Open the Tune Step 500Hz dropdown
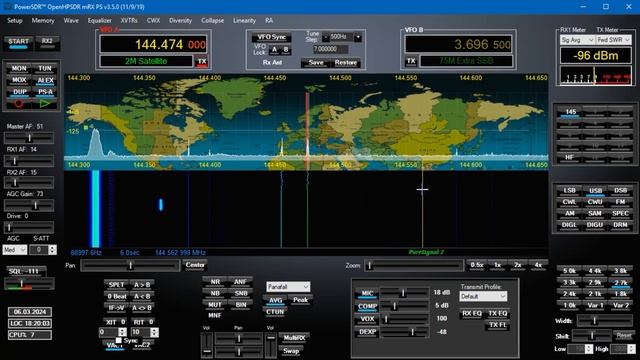 (x=342, y=37)
